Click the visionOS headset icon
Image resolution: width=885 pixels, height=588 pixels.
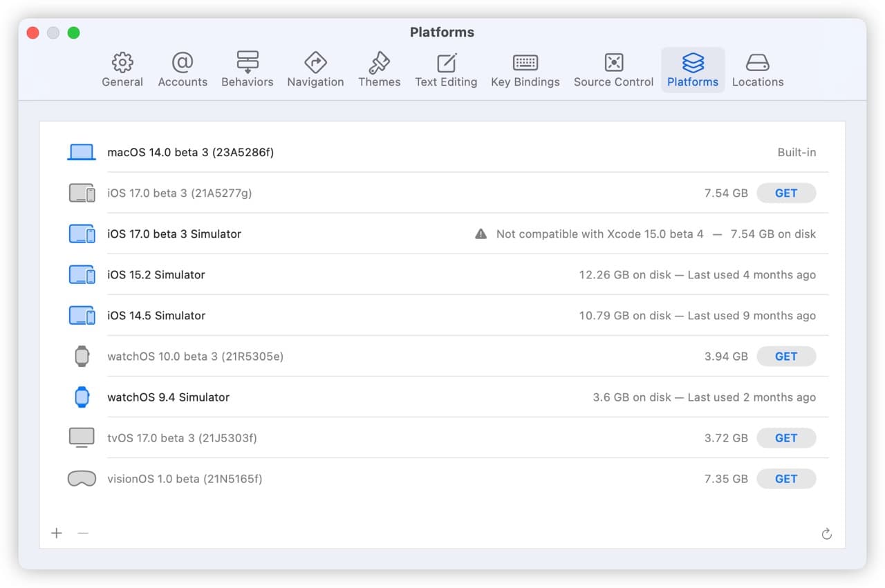tap(82, 478)
